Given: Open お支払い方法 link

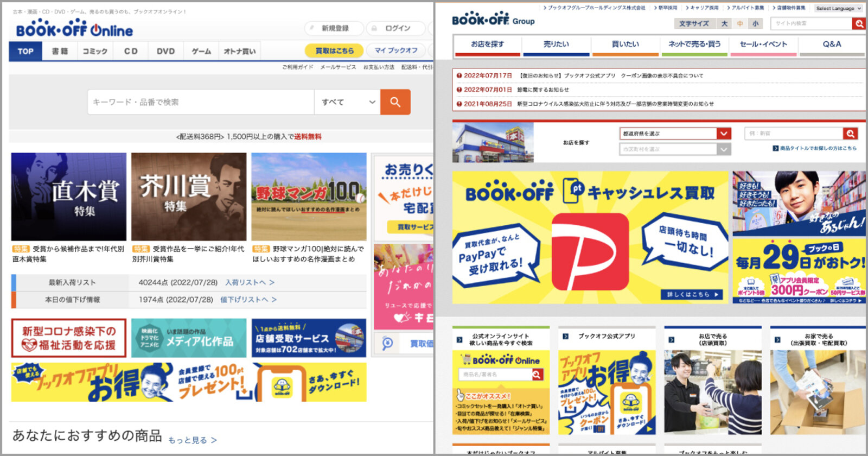Looking at the screenshot, I should [379, 67].
